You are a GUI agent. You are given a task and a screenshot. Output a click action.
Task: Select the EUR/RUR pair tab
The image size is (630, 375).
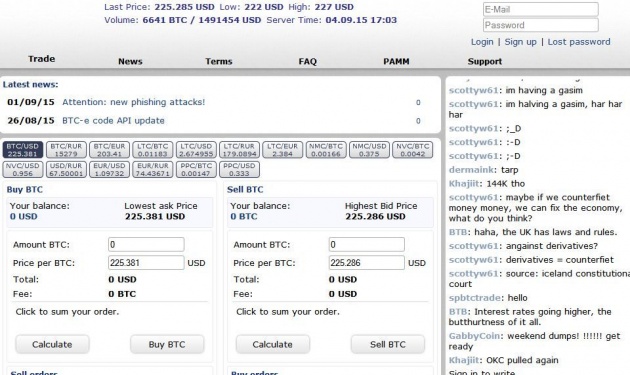[x=153, y=169]
